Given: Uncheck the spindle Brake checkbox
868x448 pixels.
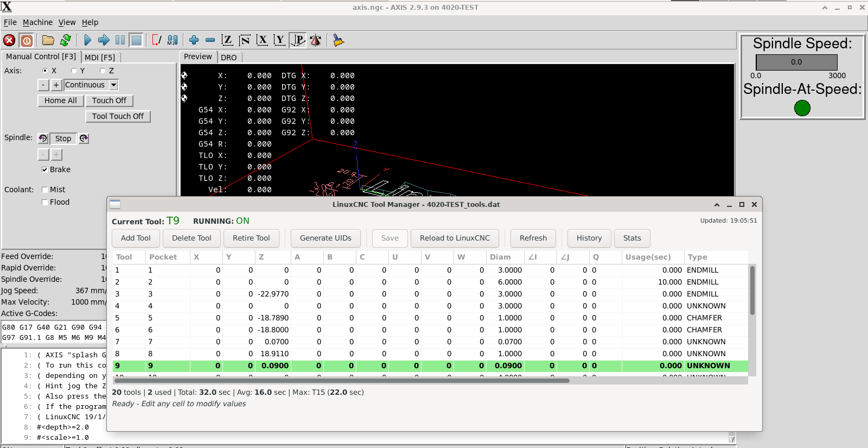Looking at the screenshot, I should (x=45, y=169).
